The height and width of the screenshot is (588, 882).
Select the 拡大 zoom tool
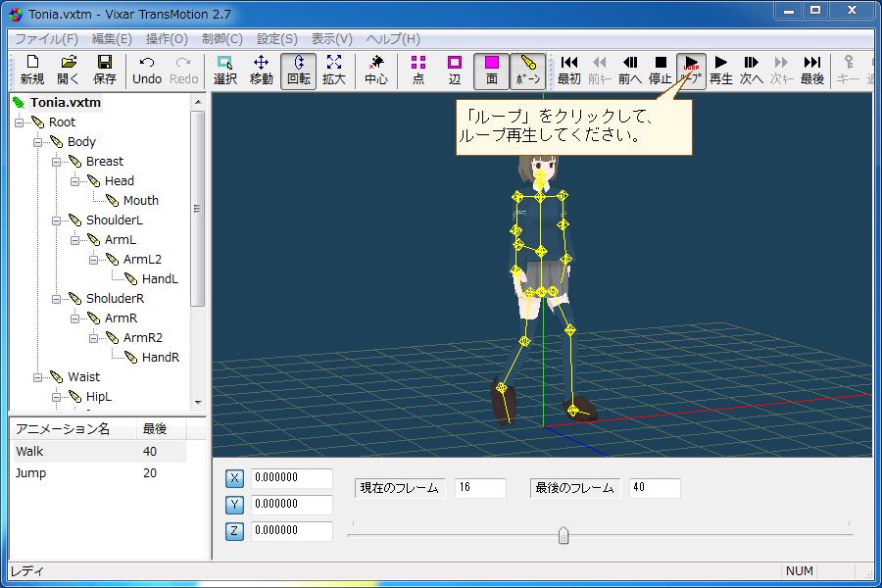tap(333, 70)
